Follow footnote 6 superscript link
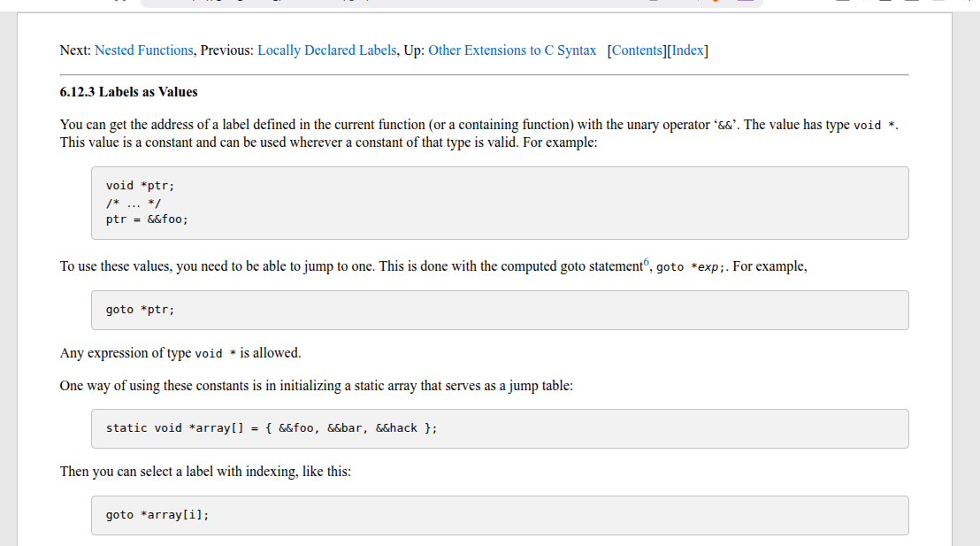This screenshot has width=980, height=546. (647, 262)
